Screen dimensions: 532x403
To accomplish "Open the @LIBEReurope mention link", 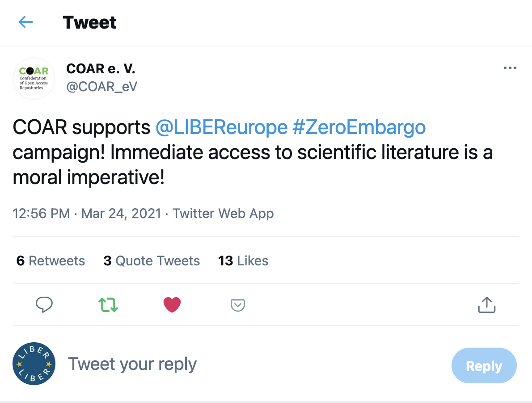I will pos(221,128).
